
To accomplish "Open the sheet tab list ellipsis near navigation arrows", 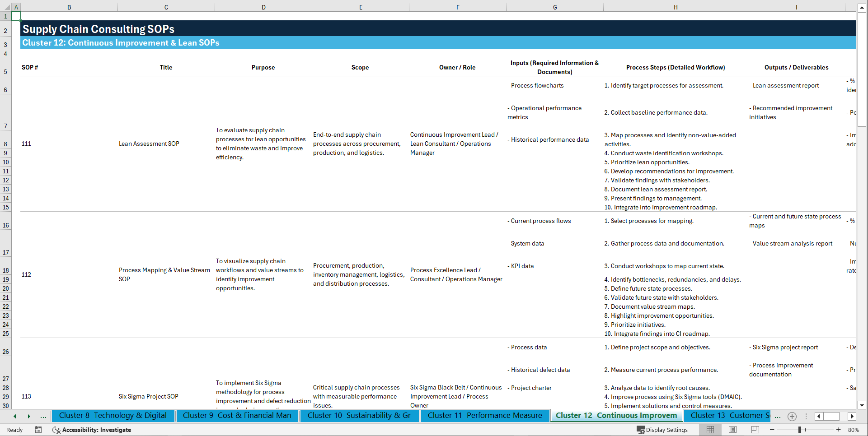I will tap(43, 416).
